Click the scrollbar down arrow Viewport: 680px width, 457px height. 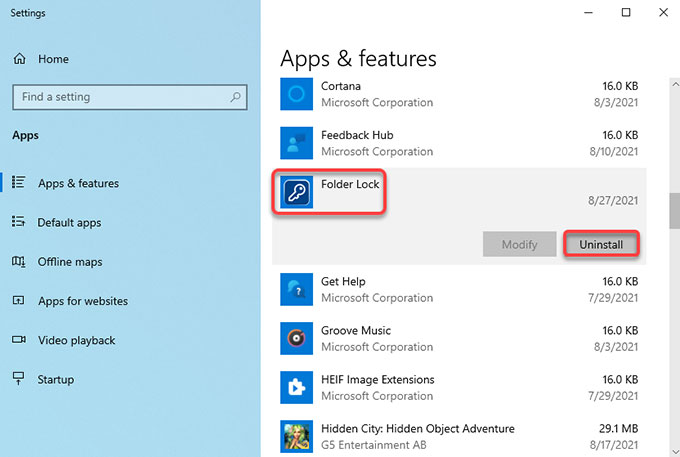click(x=675, y=451)
